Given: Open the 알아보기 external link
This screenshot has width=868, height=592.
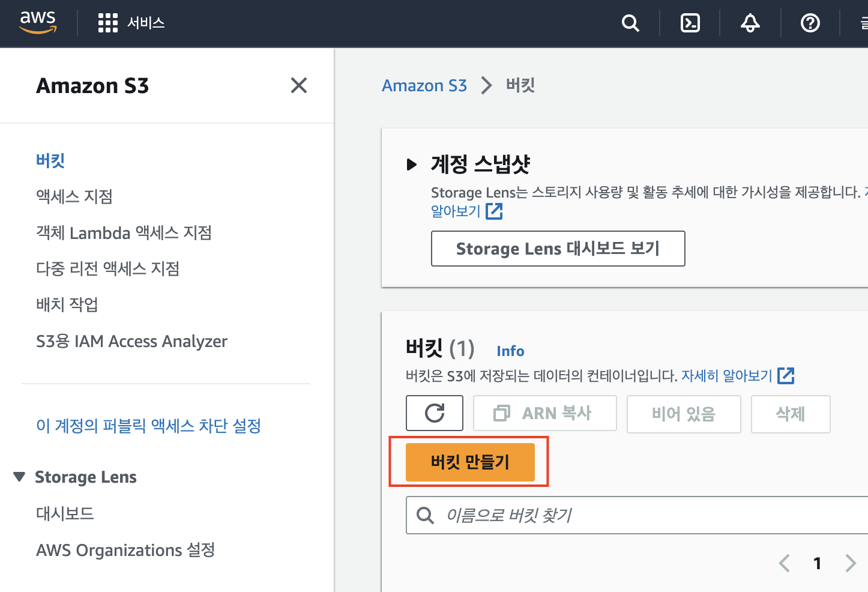Looking at the screenshot, I should click(466, 211).
